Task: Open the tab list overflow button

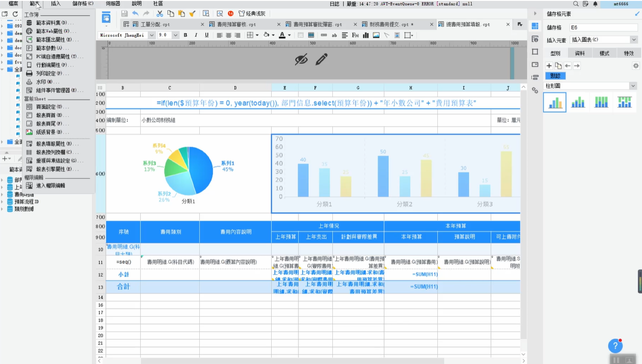Action: tap(520, 25)
